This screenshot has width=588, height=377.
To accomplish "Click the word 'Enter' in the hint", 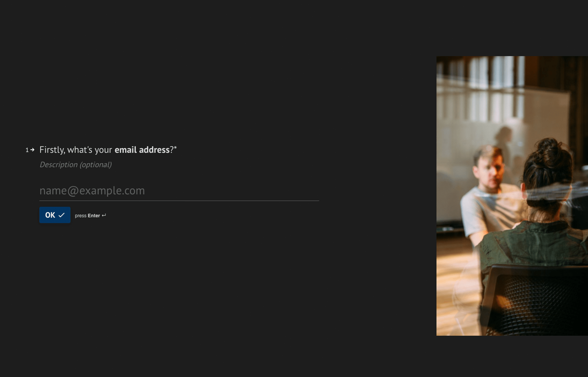I will click(x=94, y=215).
